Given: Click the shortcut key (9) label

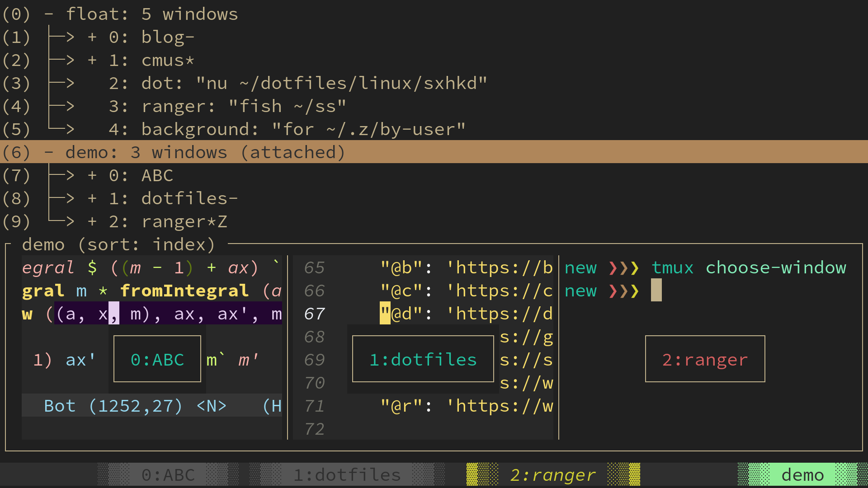Looking at the screenshot, I should click(x=16, y=221).
